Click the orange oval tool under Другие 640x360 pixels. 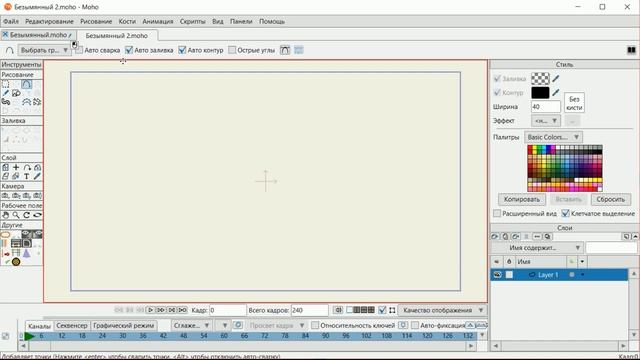click(6, 234)
